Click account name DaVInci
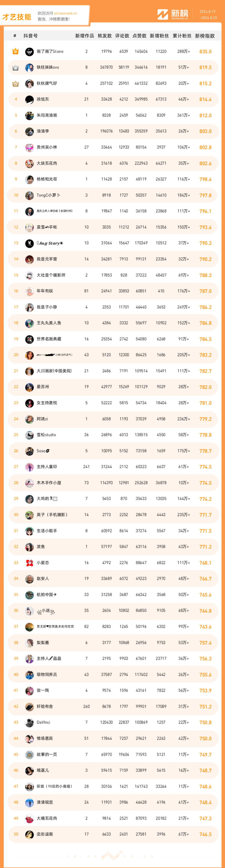225x868 pixels. click(x=43, y=722)
